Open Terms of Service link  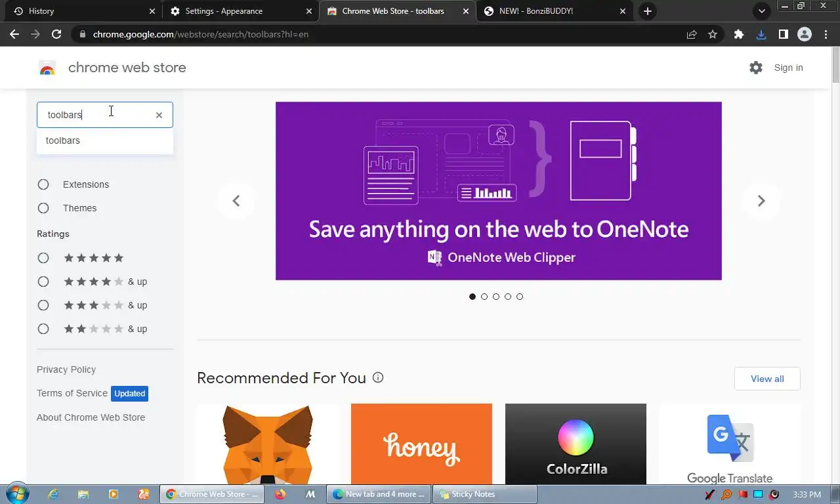[x=72, y=393]
